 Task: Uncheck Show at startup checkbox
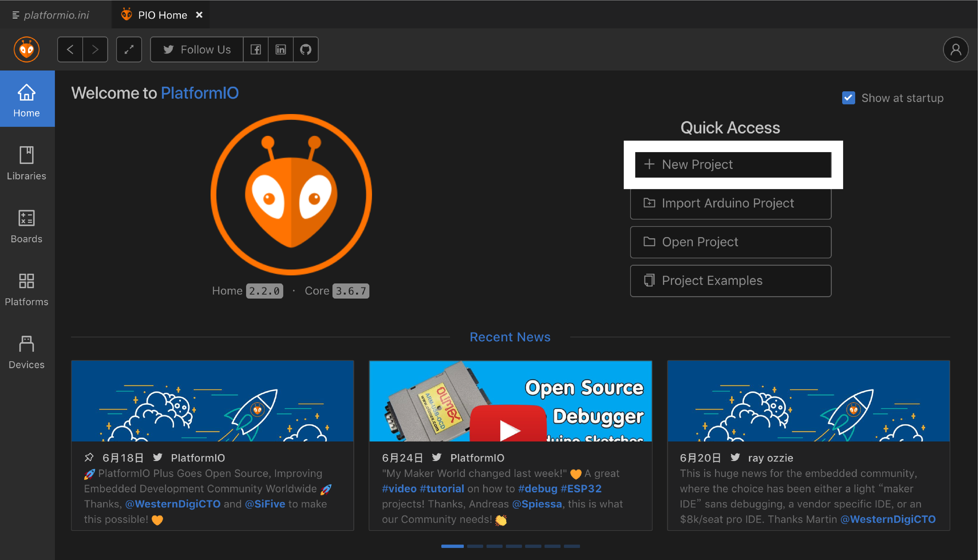coord(848,98)
